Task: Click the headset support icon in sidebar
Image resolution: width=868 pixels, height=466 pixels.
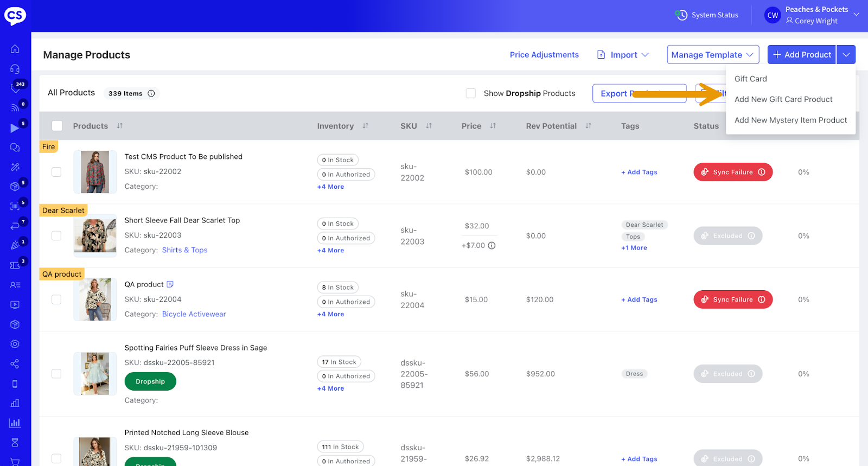Action: [x=15, y=69]
